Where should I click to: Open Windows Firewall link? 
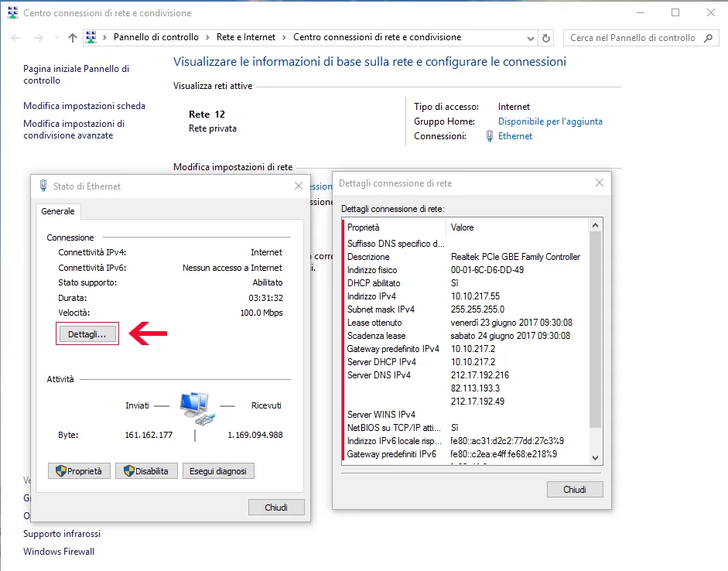point(59,552)
